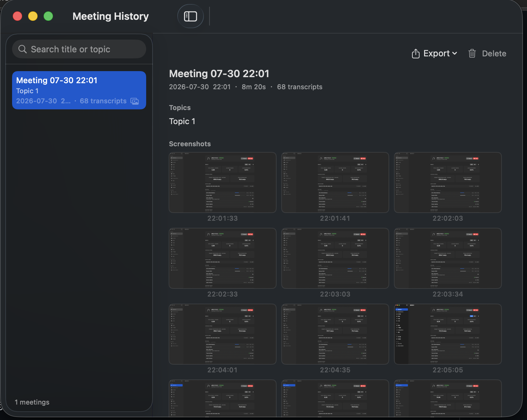
Task: Open the 22:02:03 screenshot thumbnail
Action: pyautogui.click(x=448, y=182)
